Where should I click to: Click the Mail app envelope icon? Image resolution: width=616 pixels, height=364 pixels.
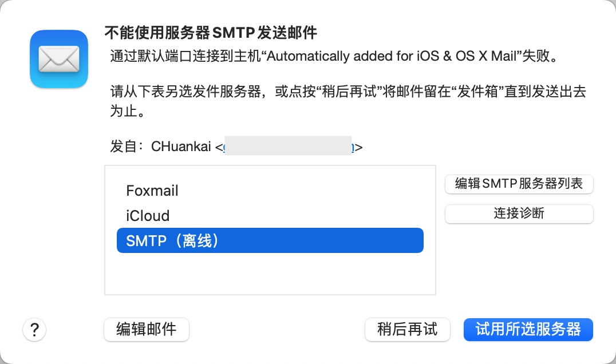point(59,59)
